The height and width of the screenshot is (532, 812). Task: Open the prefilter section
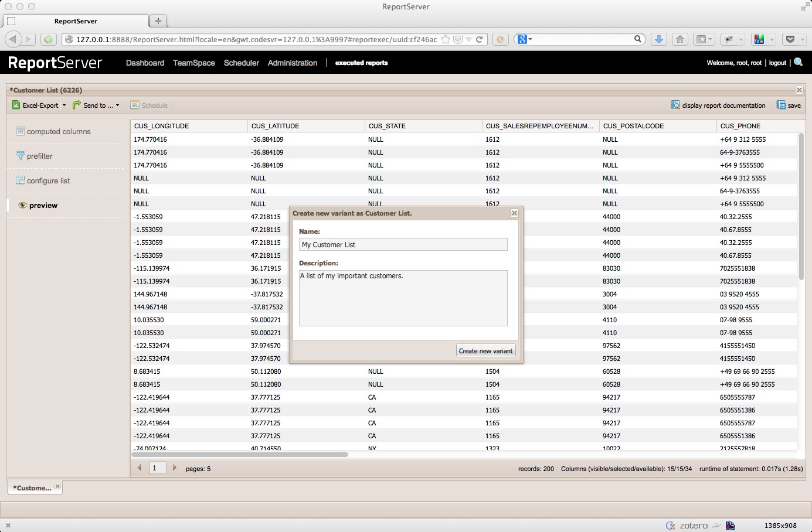[34, 156]
